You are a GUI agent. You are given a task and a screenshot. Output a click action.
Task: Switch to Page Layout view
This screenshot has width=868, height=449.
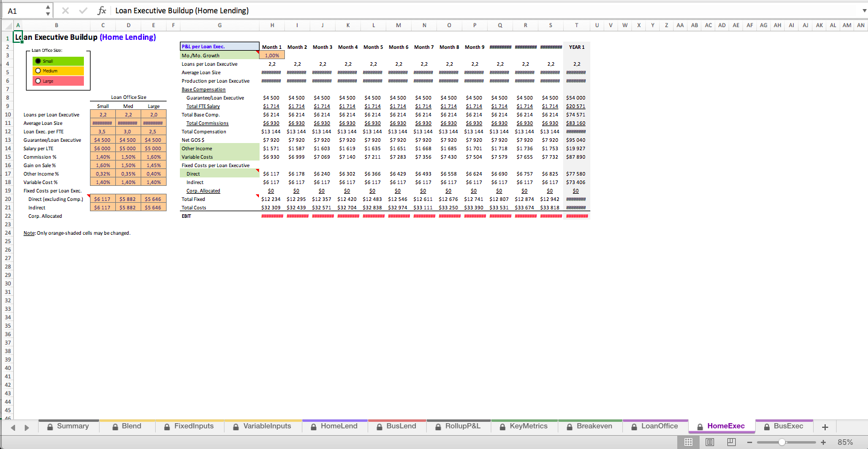click(709, 442)
